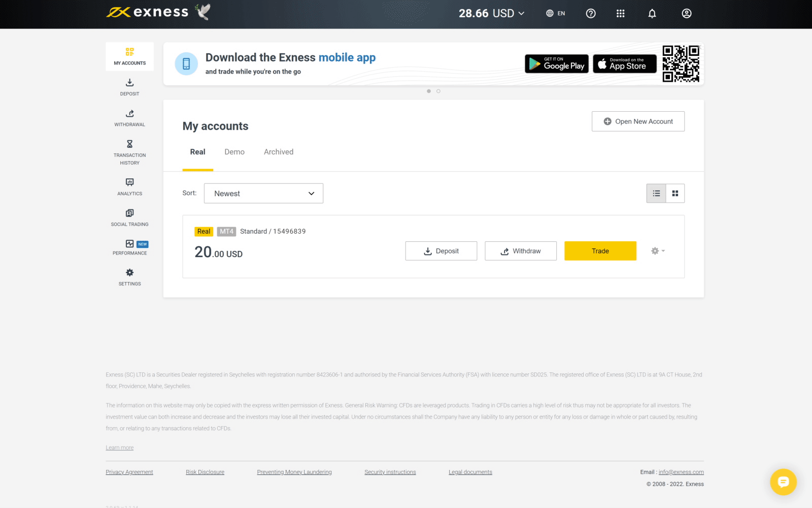Viewport: 812px width, 508px height.
Task: Click the Exness logo
Action: click(x=147, y=12)
